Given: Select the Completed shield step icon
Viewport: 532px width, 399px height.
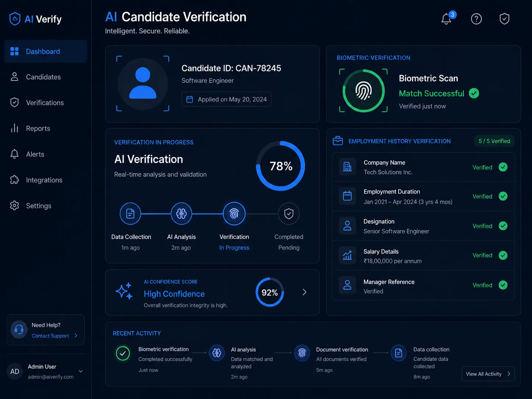Looking at the screenshot, I should 289,213.
